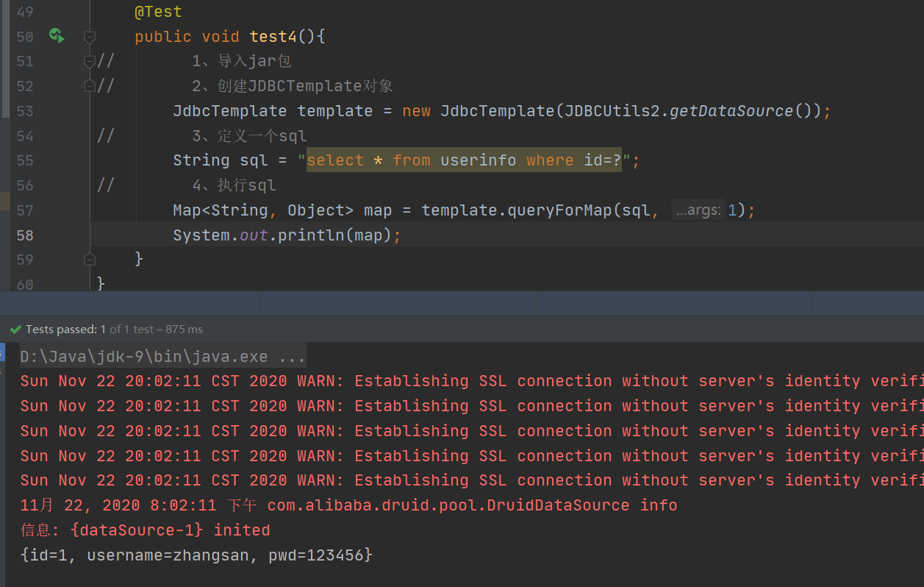Click line number 60 in the gutter

click(x=24, y=284)
